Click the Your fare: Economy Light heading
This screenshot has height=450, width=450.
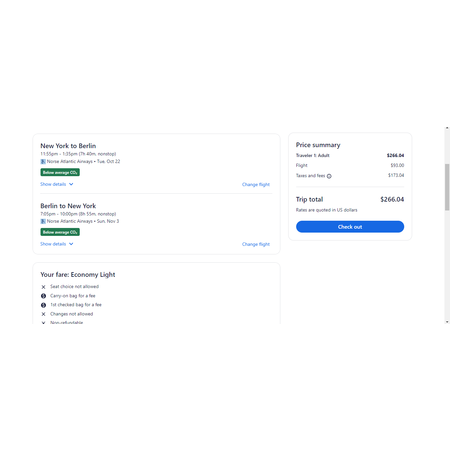(78, 275)
